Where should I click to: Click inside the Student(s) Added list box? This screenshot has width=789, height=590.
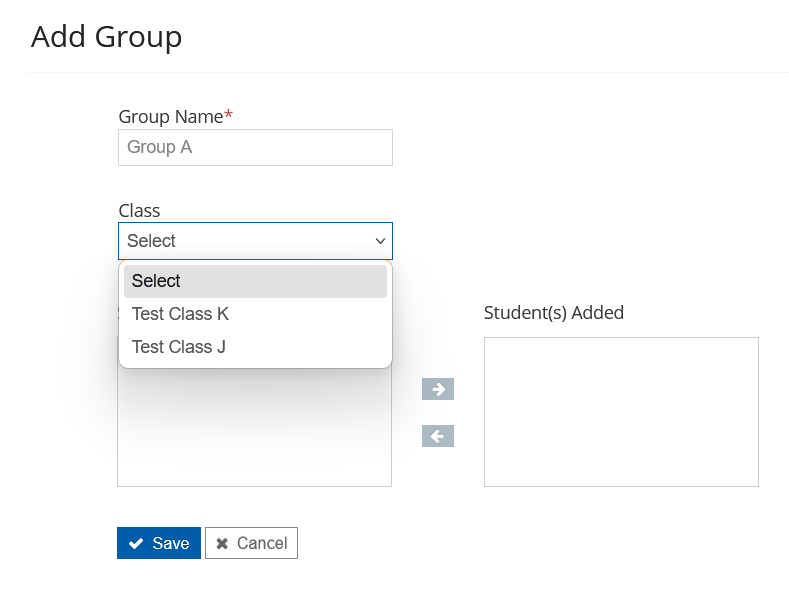621,411
